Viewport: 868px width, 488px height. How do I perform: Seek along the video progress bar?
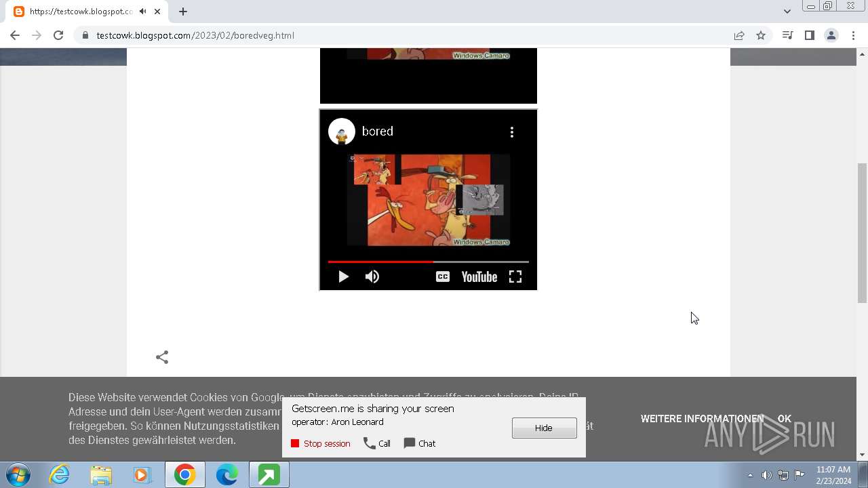pos(428,261)
